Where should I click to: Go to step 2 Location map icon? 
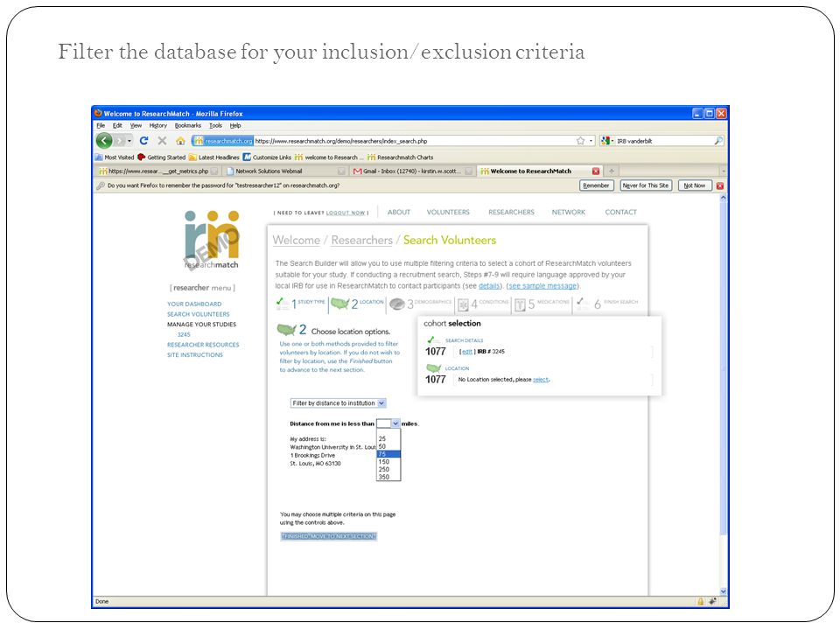[x=340, y=304]
